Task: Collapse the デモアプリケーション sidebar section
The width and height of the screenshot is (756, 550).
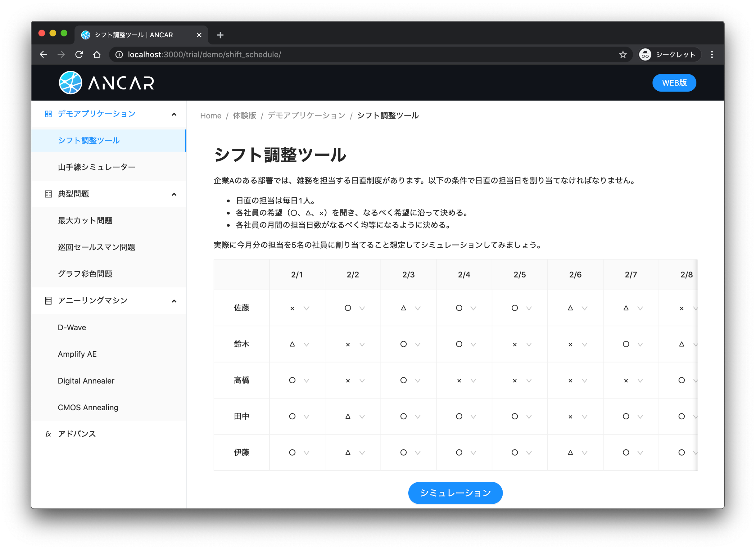Action: pyautogui.click(x=174, y=114)
